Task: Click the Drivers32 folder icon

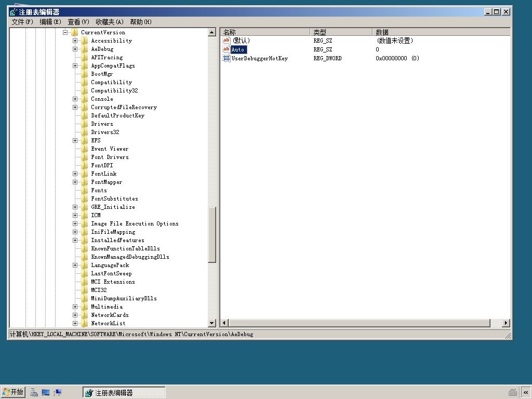Action: (85, 132)
